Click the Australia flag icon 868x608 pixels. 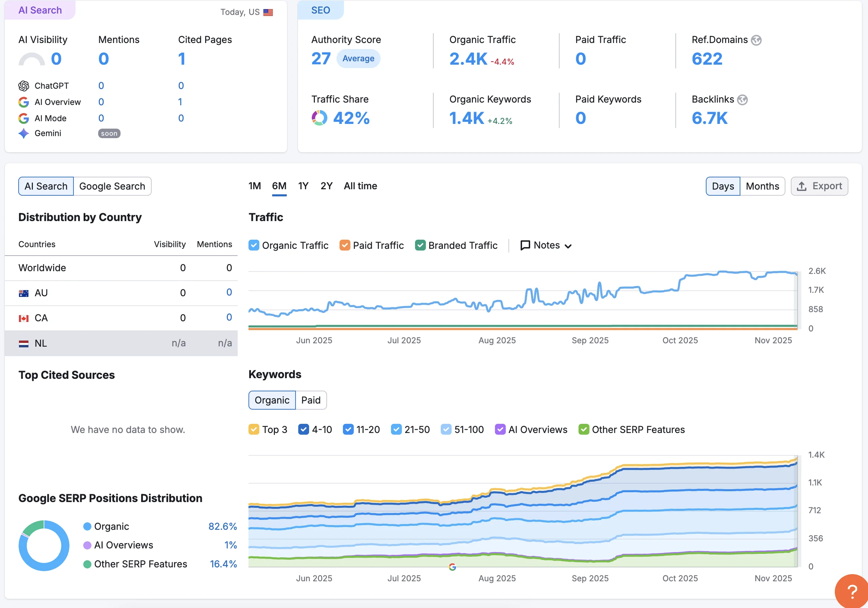(x=23, y=293)
